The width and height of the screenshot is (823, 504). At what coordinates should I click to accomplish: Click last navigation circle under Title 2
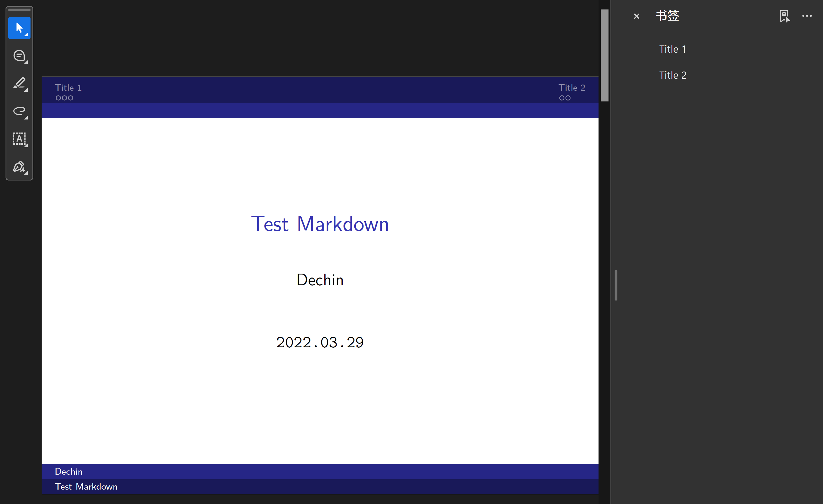(568, 98)
